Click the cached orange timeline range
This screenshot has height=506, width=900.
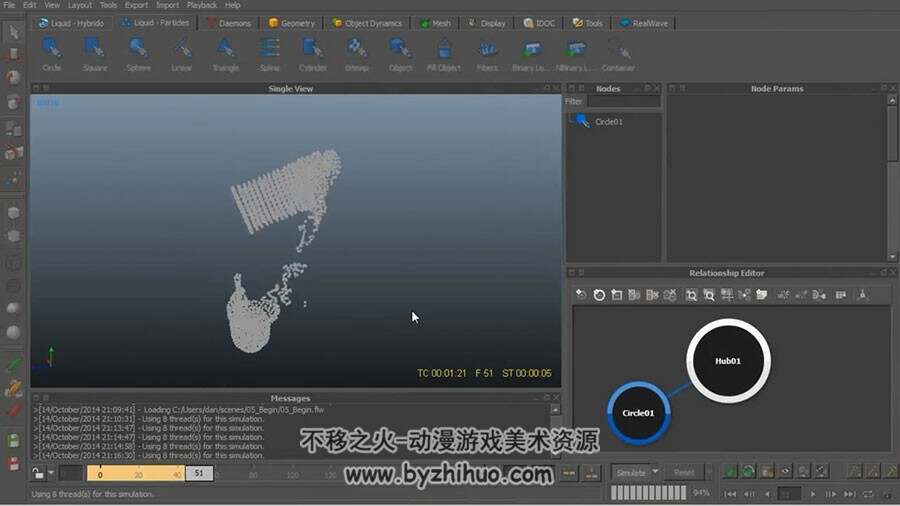click(136, 473)
